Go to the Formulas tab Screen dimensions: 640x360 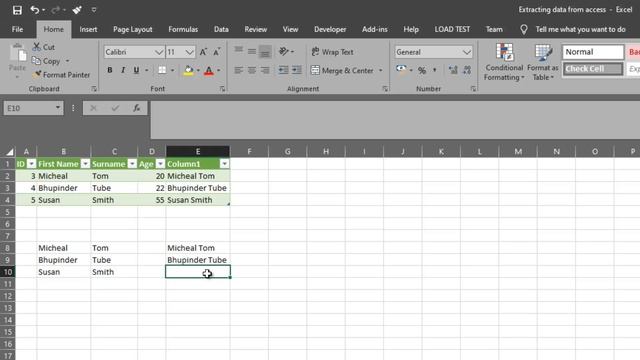coord(183,29)
